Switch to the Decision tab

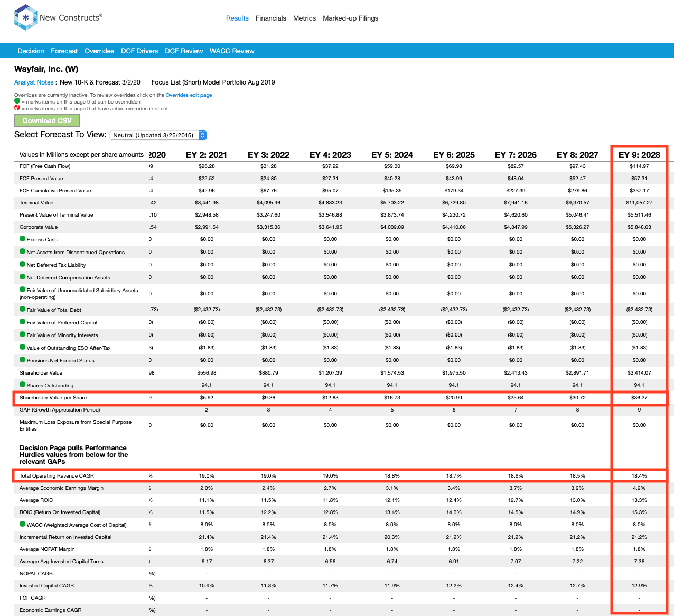[x=31, y=51]
